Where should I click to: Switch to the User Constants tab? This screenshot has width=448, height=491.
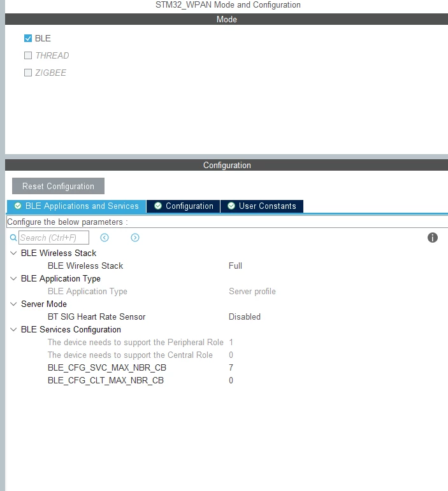pos(262,206)
